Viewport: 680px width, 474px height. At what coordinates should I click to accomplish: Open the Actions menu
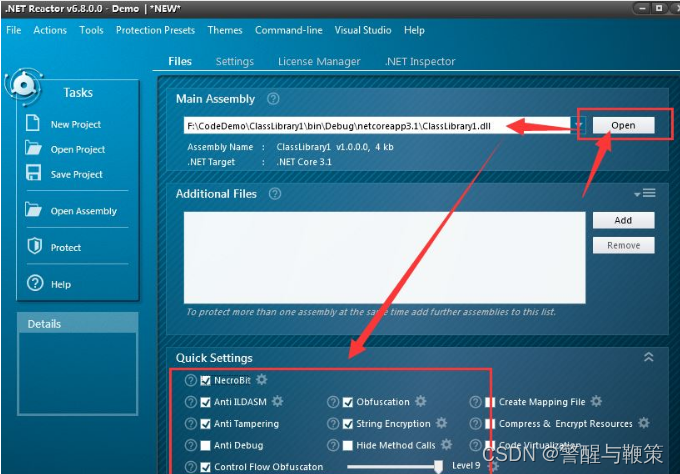pos(50,30)
